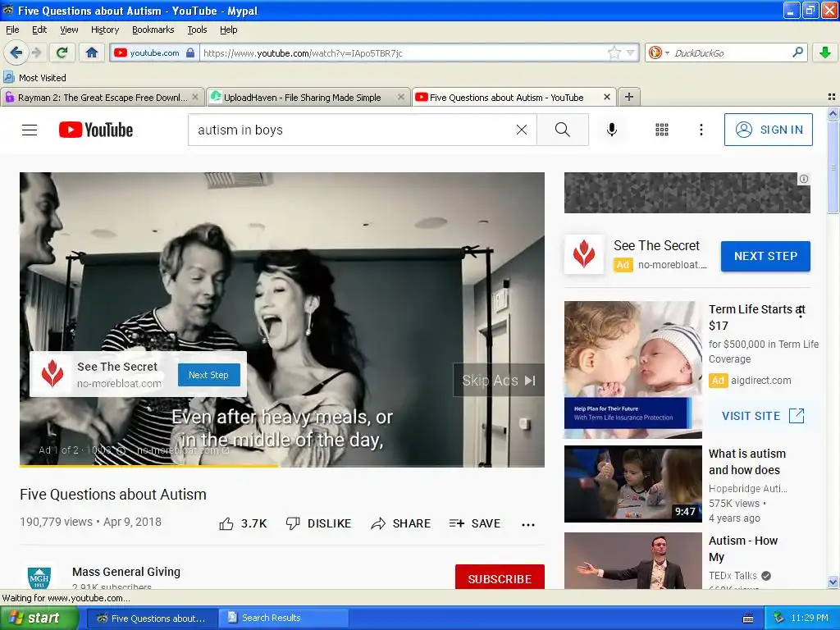Open the View menu
The height and width of the screenshot is (630, 840).
pos(69,30)
